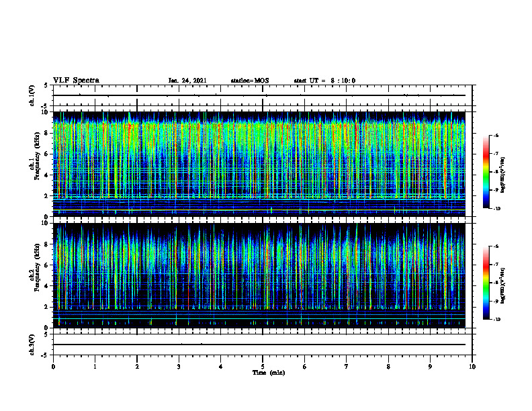Click the 4 kHz tick label of ch.1
This screenshot has width=532, height=411.
click(47, 175)
